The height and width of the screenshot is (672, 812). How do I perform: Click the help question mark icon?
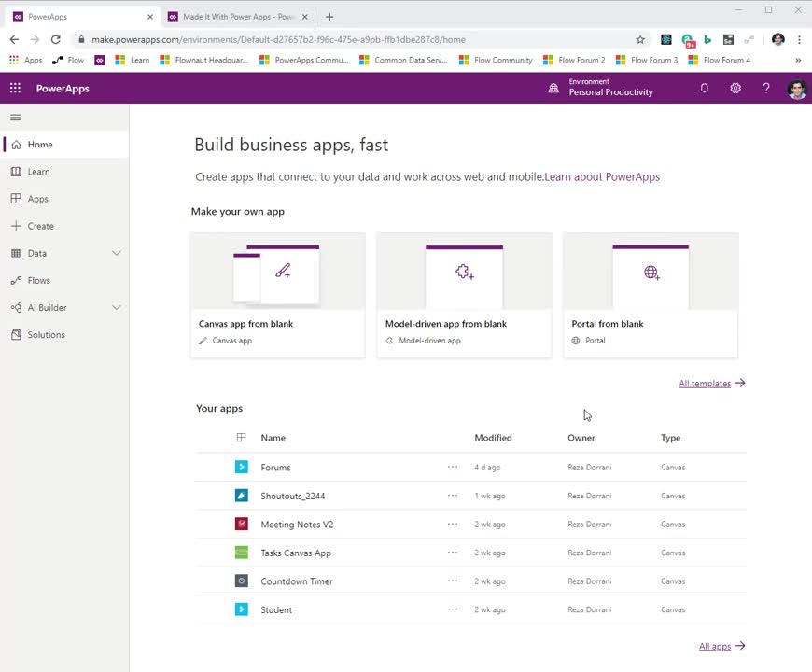[x=766, y=88]
